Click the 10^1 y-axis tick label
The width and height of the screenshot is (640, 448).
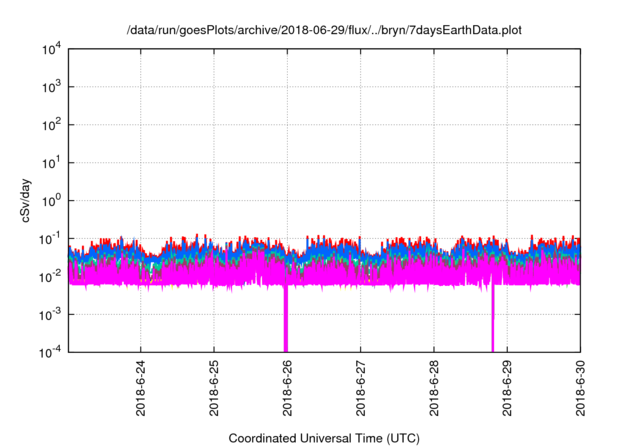[x=51, y=163]
